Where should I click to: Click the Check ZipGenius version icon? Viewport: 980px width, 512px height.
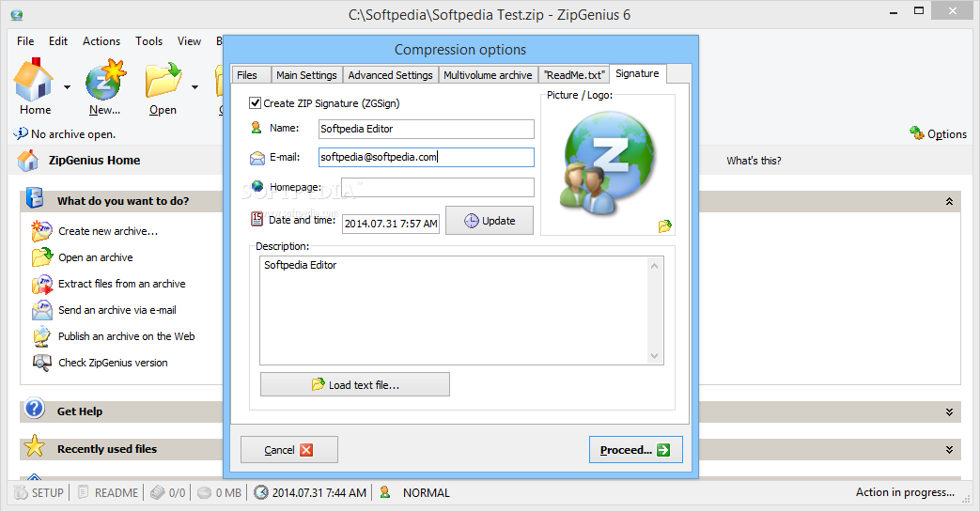pyautogui.click(x=42, y=363)
